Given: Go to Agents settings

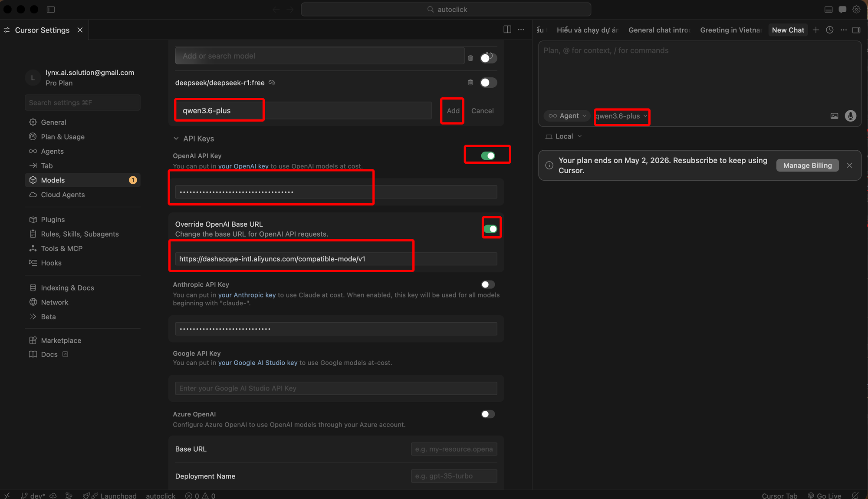Looking at the screenshot, I should pos(82,151).
